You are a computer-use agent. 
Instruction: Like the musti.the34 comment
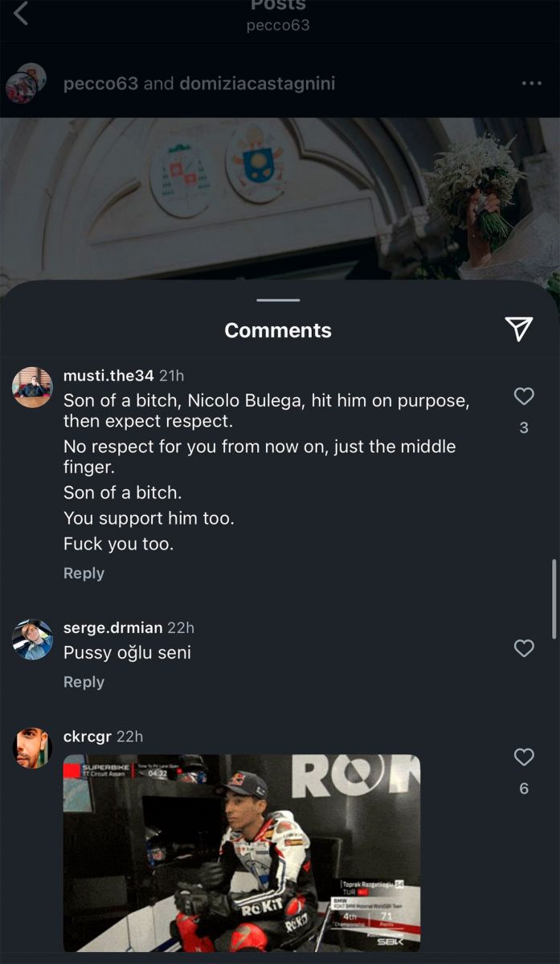(524, 396)
